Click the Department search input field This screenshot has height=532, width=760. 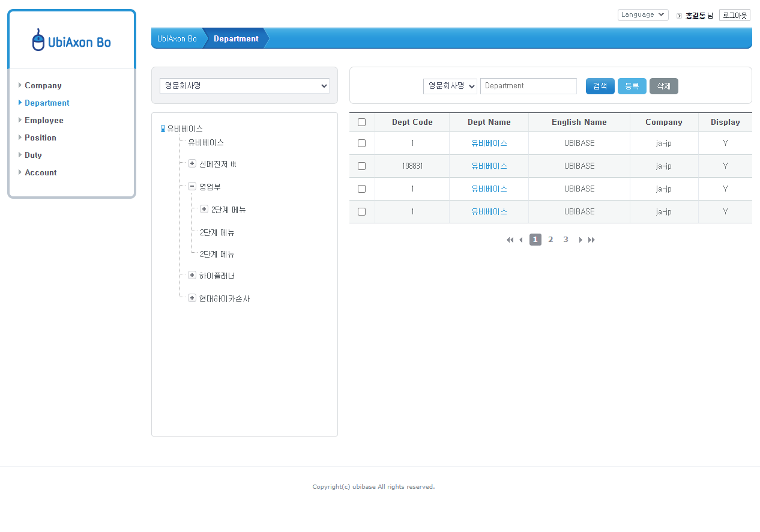point(528,86)
